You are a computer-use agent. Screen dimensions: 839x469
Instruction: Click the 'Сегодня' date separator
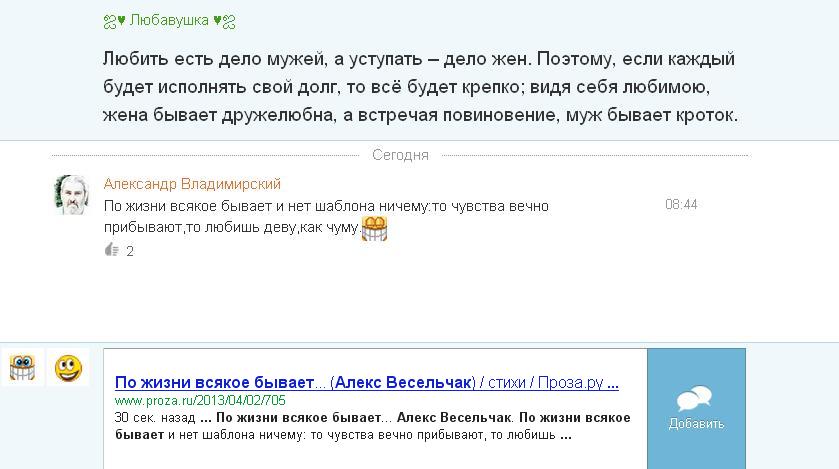pyautogui.click(x=400, y=155)
